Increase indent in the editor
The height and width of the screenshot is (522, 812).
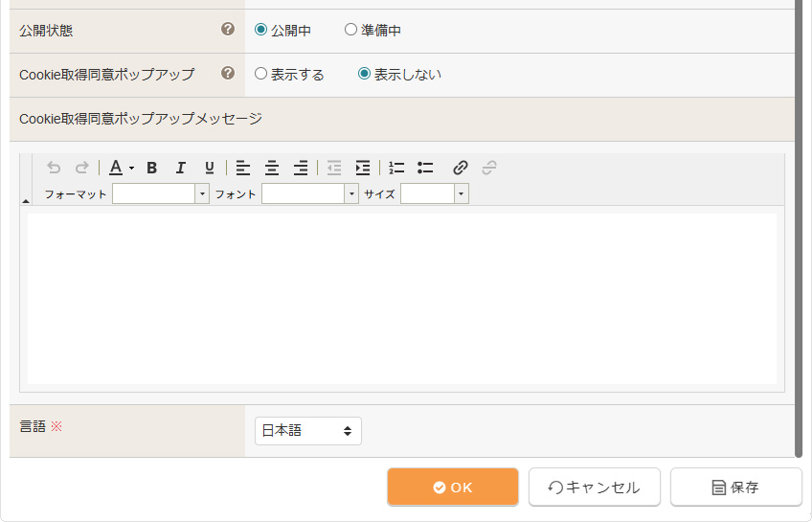coord(362,168)
